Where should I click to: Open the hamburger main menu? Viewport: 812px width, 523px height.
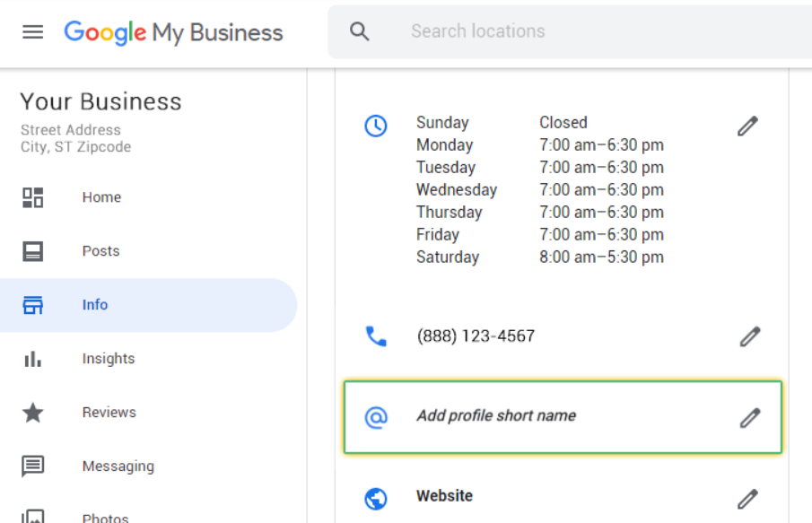(33, 32)
